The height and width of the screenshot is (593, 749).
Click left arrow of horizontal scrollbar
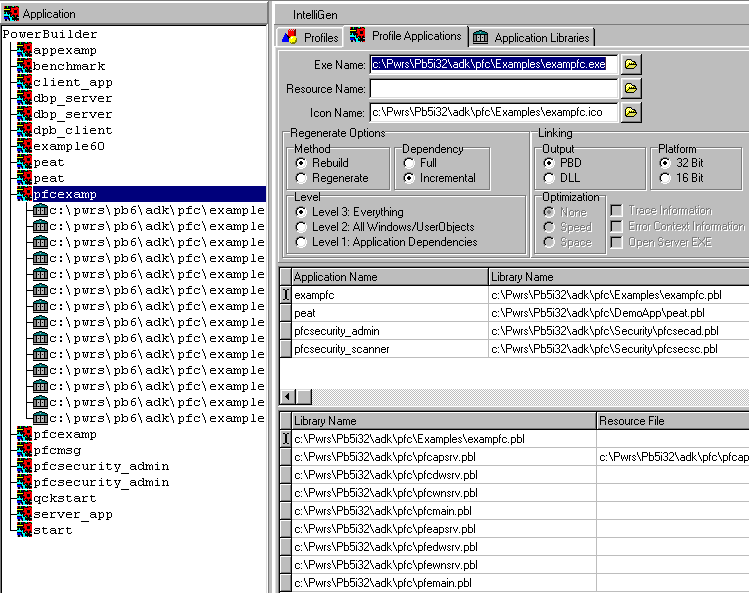pyautogui.click(x=288, y=396)
